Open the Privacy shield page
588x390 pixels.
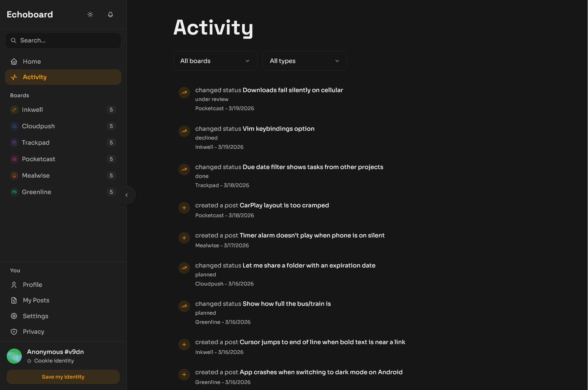(x=33, y=332)
